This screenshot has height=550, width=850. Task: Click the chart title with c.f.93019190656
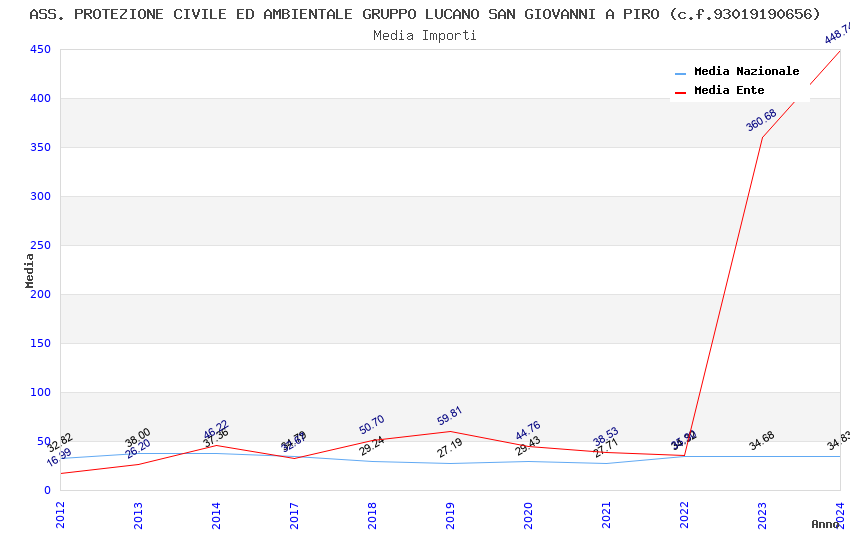[425, 14]
